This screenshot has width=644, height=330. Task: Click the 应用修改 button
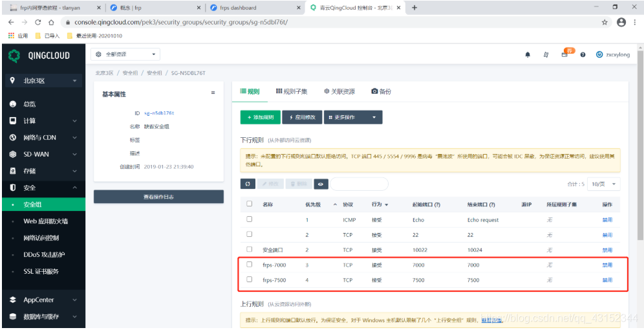pyautogui.click(x=303, y=117)
